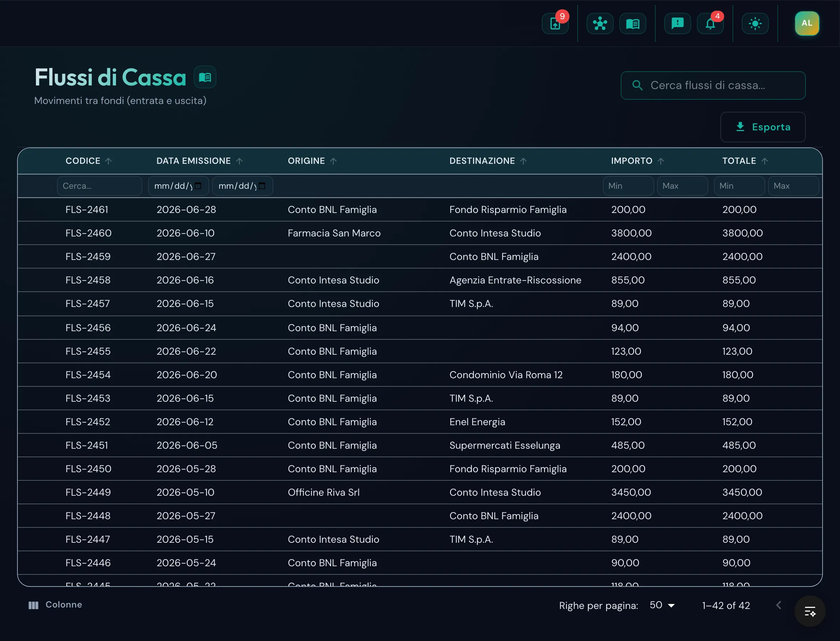
Task: Expand rows per page dropdown showing 50
Action: (x=662, y=605)
